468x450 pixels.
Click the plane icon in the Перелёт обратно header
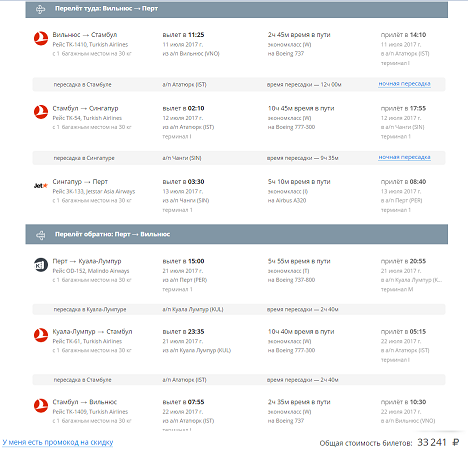[x=40, y=235]
